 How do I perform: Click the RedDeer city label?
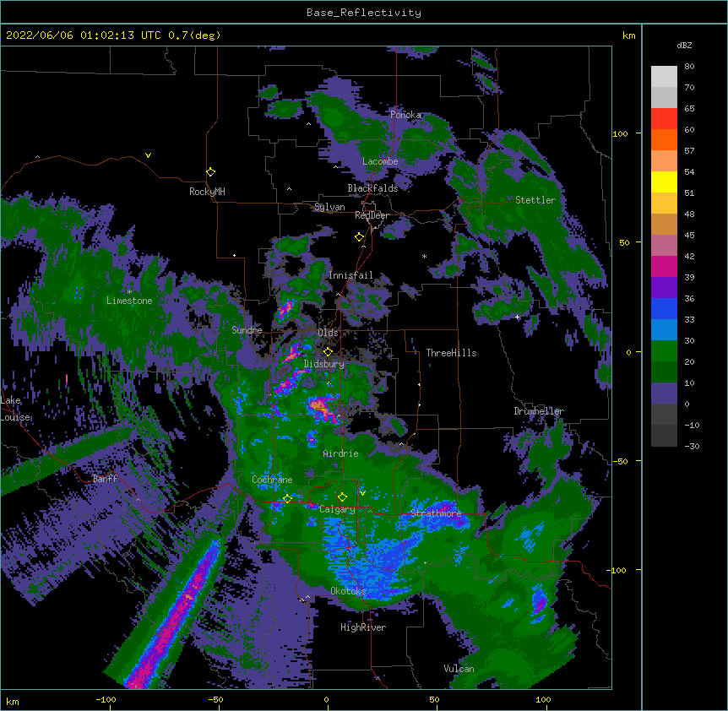pyautogui.click(x=372, y=215)
